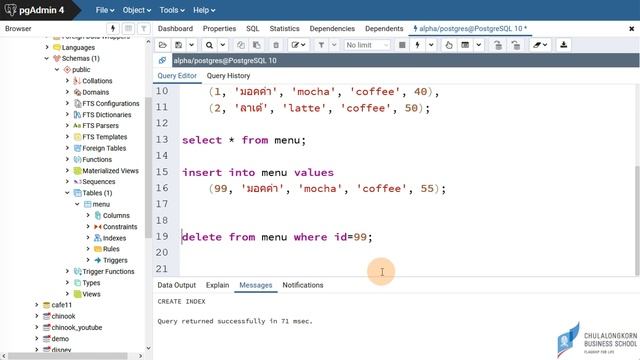640x360 pixels.
Task: Select the Messages tab
Action: point(256,285)
